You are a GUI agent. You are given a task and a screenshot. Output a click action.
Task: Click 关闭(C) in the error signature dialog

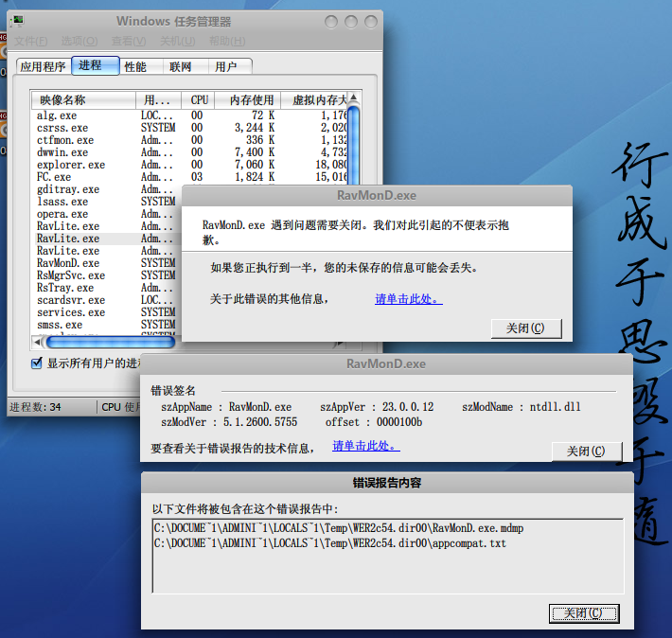point(586,452)
